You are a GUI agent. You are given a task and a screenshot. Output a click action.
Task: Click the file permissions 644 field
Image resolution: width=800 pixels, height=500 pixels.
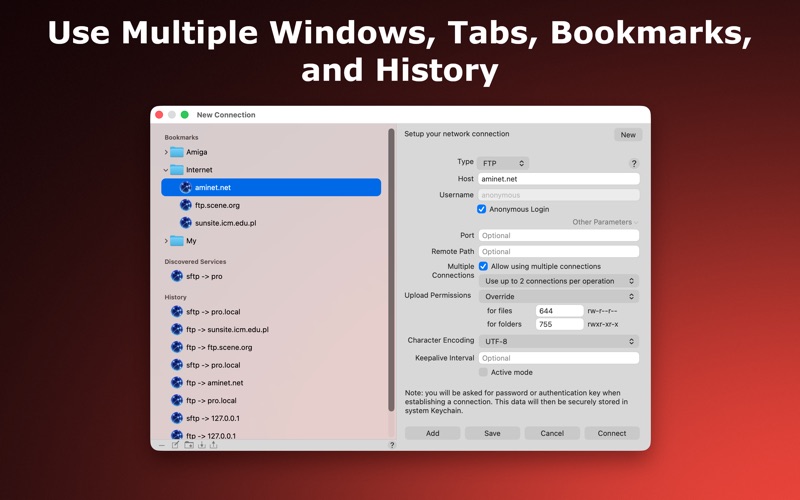(x=560, y=311)
